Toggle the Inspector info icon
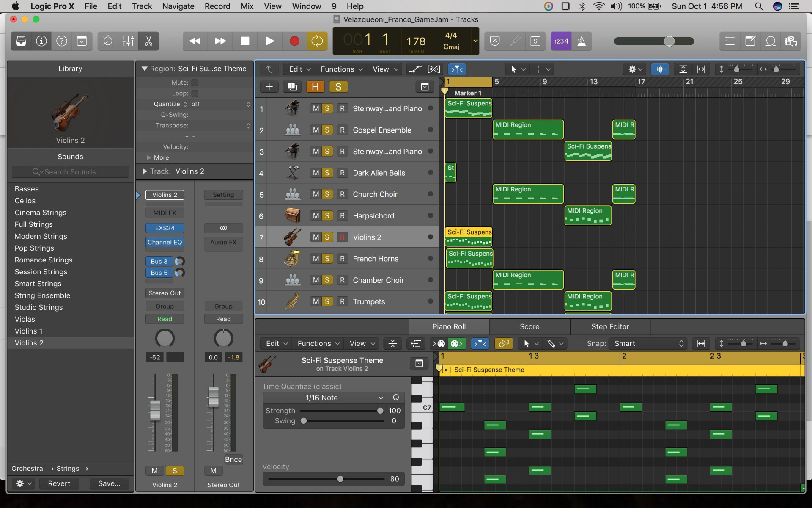 (41, 41)
